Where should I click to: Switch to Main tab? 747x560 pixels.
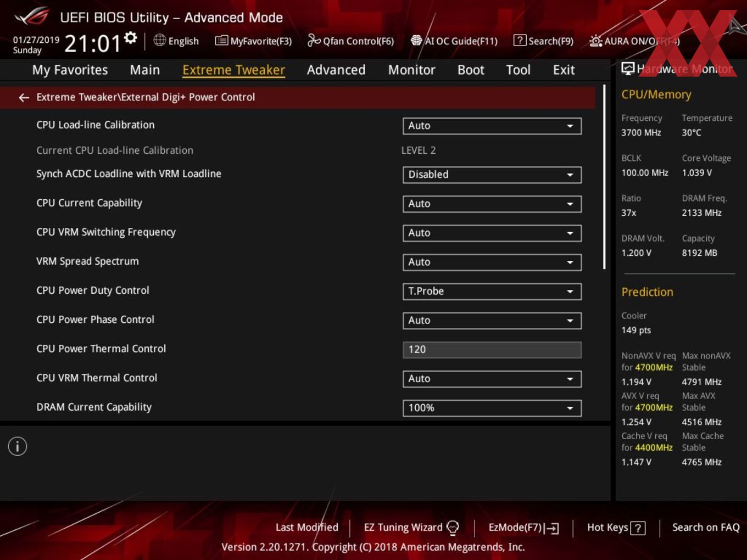pos(145,70)
